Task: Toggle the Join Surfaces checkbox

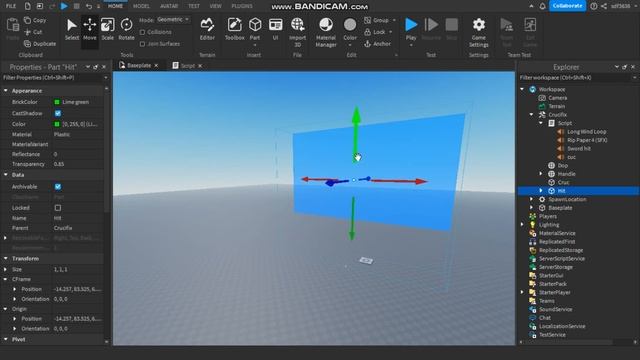Action: pyautogui.click(x=142, y=44)
